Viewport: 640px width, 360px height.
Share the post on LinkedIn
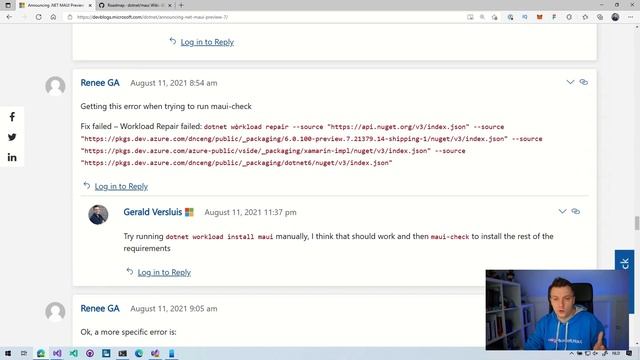[x=12, y=157]
